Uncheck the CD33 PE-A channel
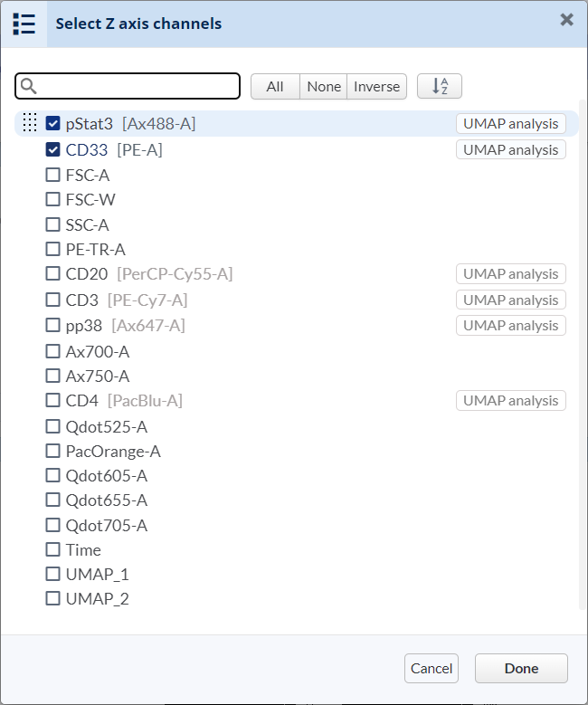The width and height of the screenshot is (588, 705). pos(53,149)
